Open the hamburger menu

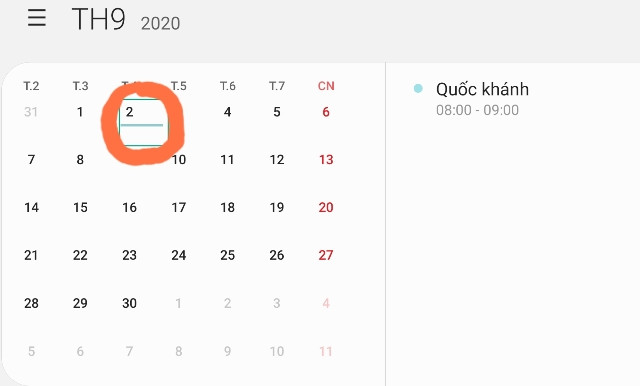point(37,18)
